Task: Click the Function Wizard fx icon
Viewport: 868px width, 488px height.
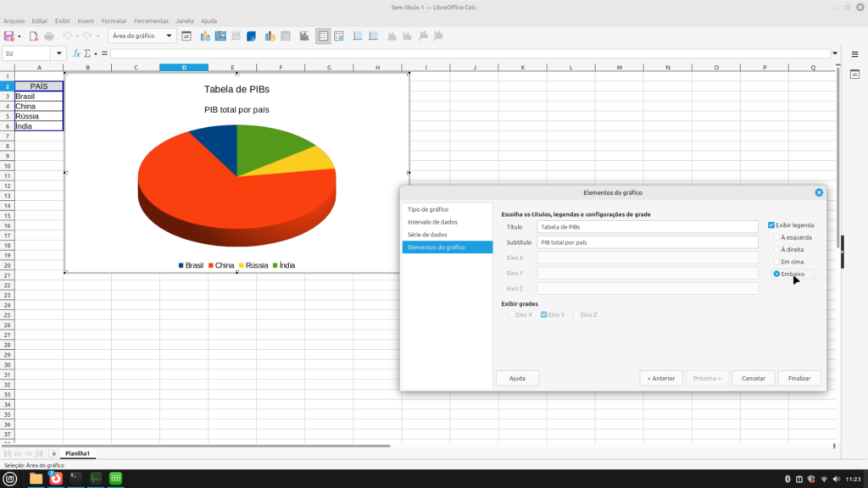Action: coord(76,53)
